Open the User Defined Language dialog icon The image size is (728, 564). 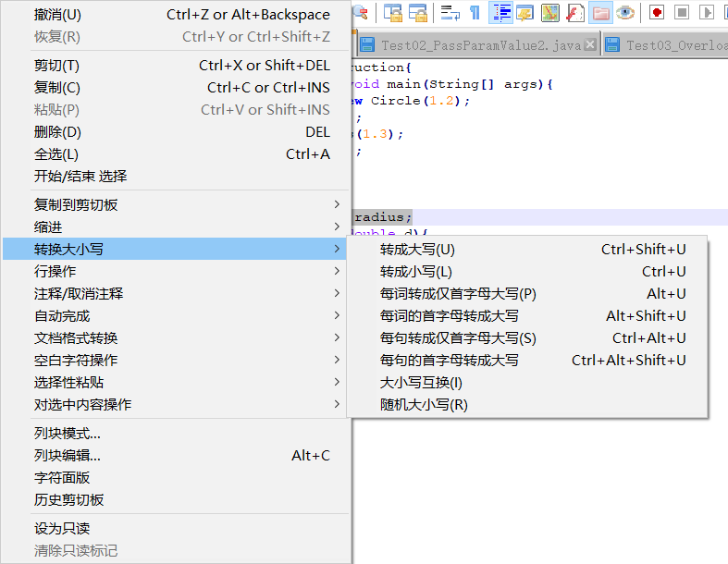click(525, 13)
